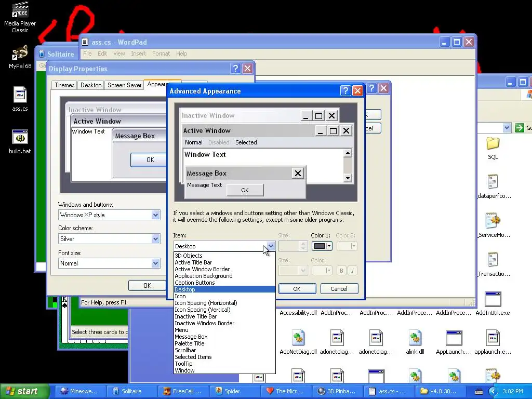Click the tray expand arrow icon
532x399 pixels.
pos(493,392)
